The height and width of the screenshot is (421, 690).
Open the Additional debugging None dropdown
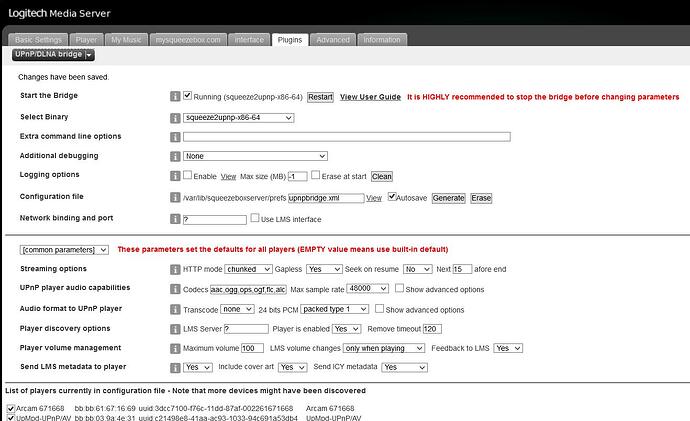[x=255, y=156]
